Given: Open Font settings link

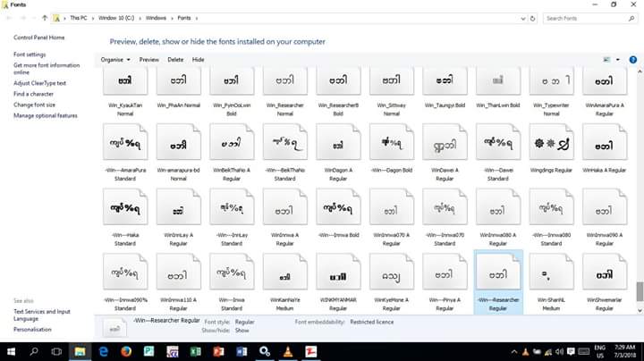Looking at the screenshot, I should [30, 55].
